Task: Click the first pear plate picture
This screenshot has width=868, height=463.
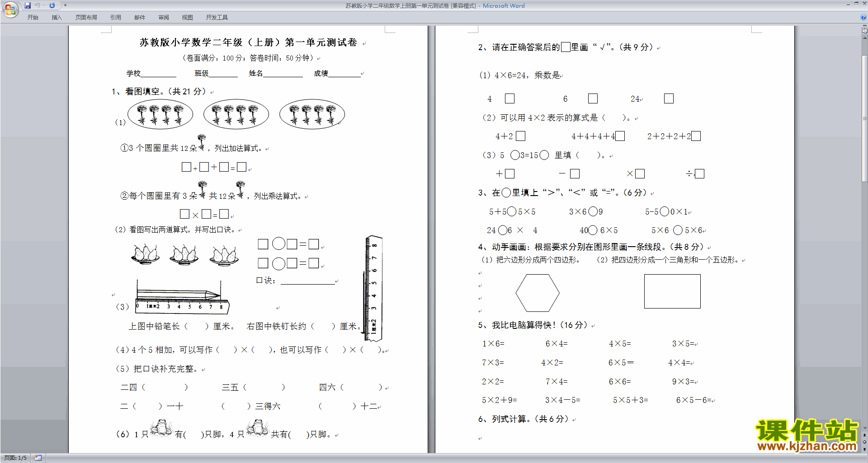Action: click(x=145, y=254)
